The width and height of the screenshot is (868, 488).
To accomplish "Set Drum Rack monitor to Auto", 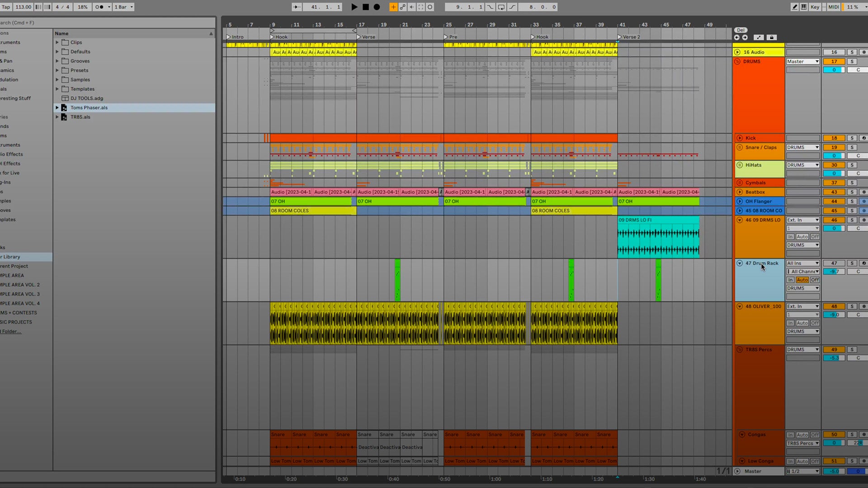I will [x=802, y=280].
